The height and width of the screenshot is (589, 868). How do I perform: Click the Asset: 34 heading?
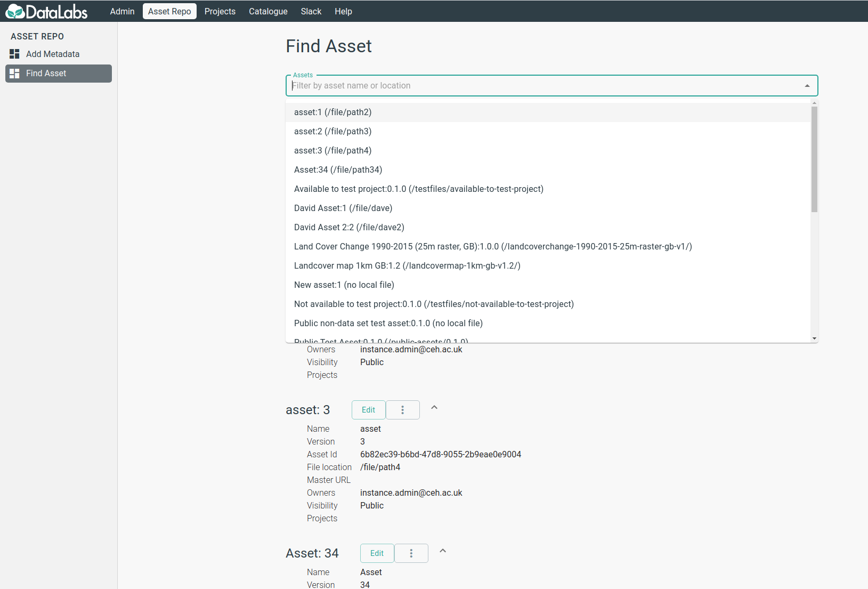pos(312,553)
